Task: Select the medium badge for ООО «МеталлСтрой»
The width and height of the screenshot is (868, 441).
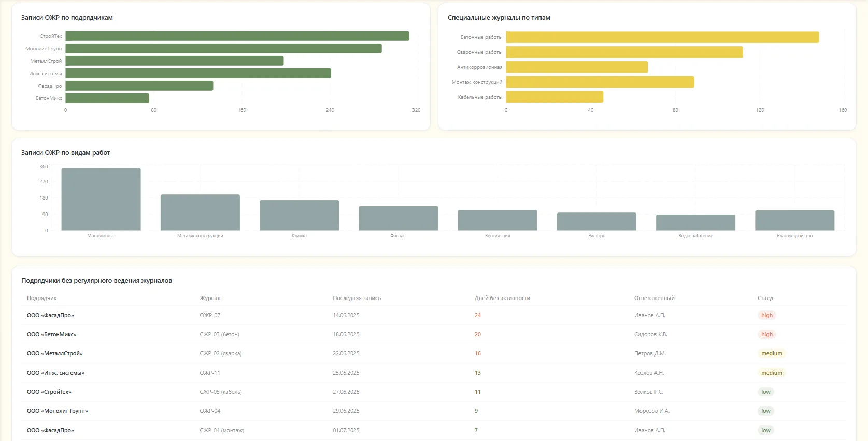Action: click(772, 353)
